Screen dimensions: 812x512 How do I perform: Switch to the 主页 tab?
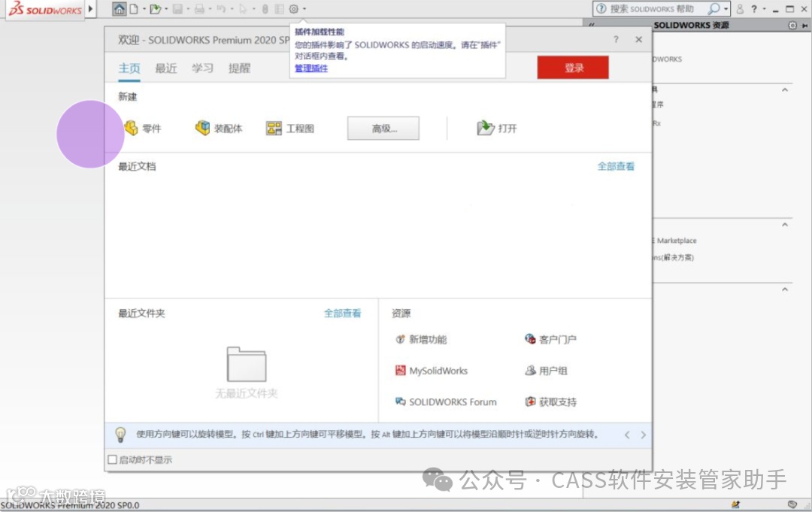coord(129,68)
